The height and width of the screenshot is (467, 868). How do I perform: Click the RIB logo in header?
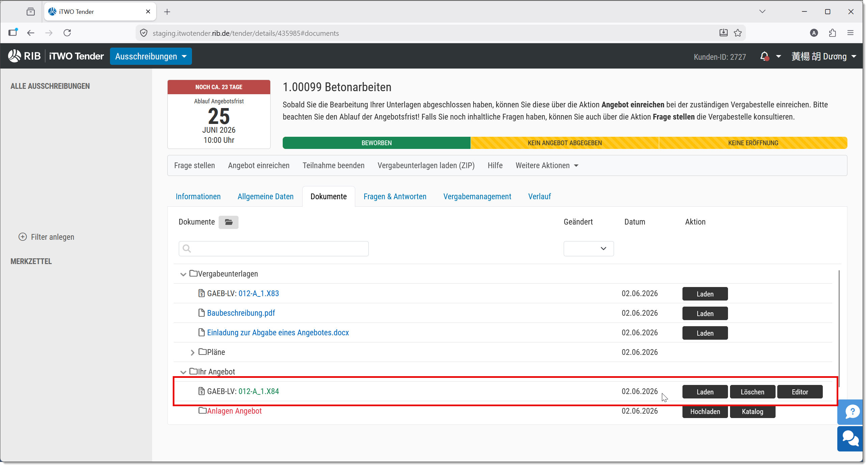click(x=24, y=56)
